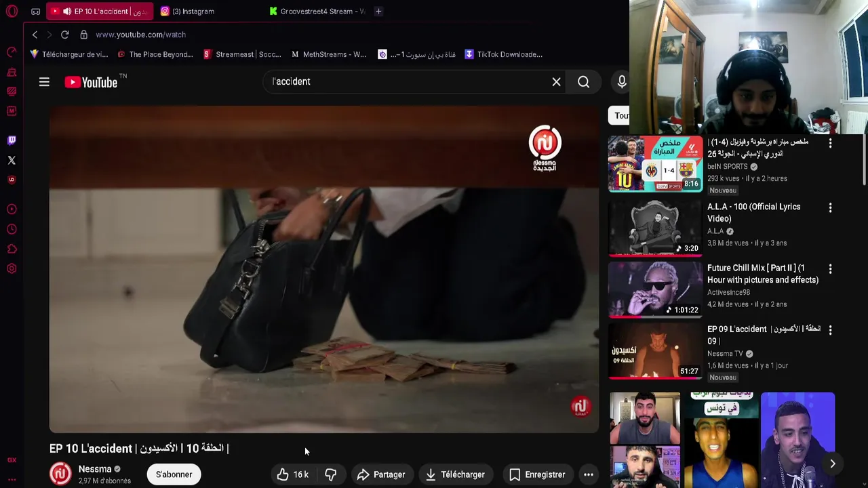Subscribe with S'abonner button
The image size is (868, 488).
coord(174,474)
